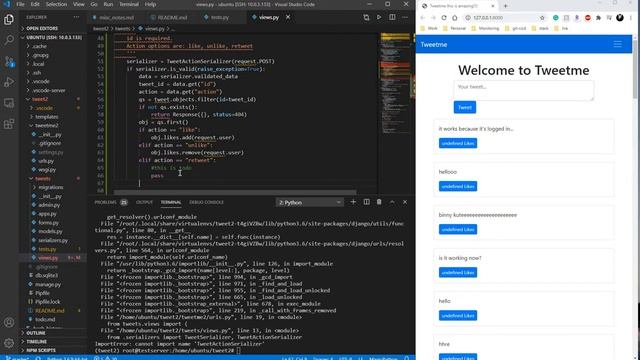Open the Source Control view
Screen dimensions: 640x360
pyautogui.click(x=9, y=61)
